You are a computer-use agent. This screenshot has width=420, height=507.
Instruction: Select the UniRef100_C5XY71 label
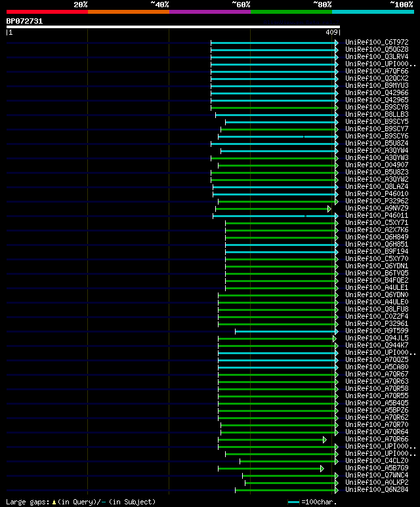[x=377, y=222]
